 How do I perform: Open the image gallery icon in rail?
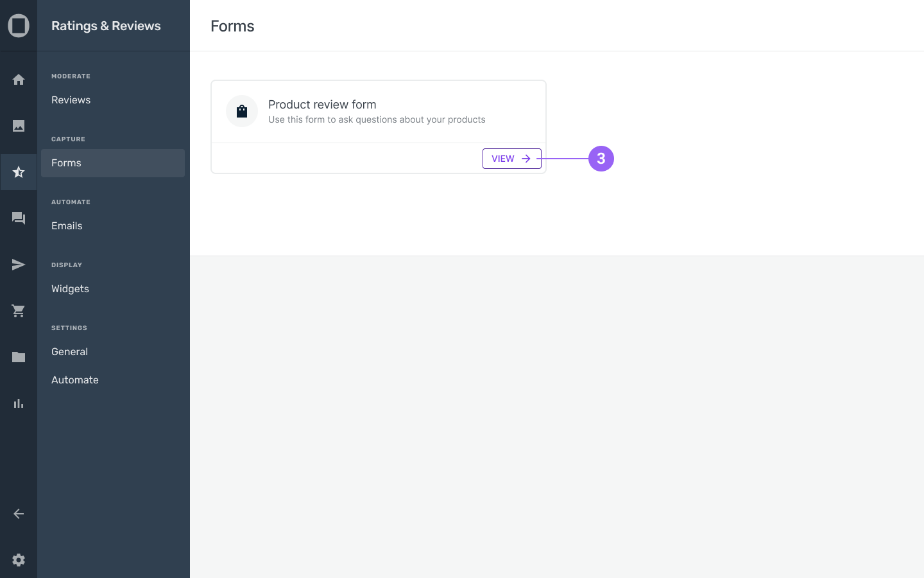click(x=19, y=126)
